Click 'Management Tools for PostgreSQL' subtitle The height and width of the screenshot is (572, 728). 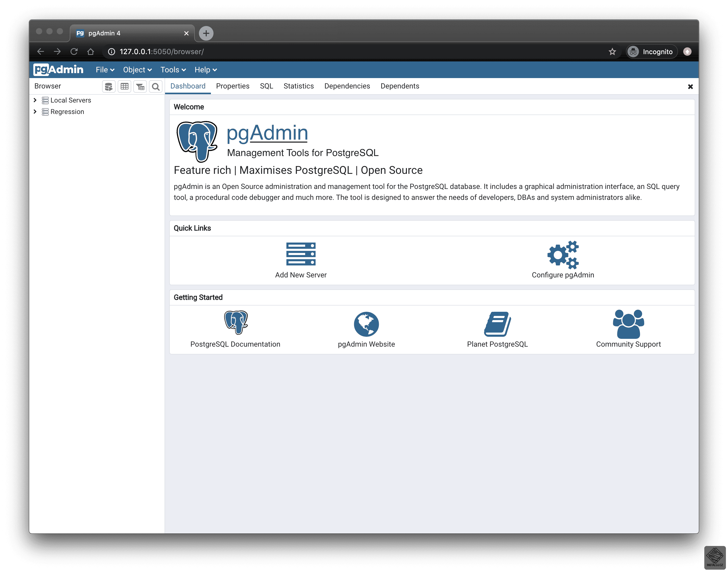303,153
